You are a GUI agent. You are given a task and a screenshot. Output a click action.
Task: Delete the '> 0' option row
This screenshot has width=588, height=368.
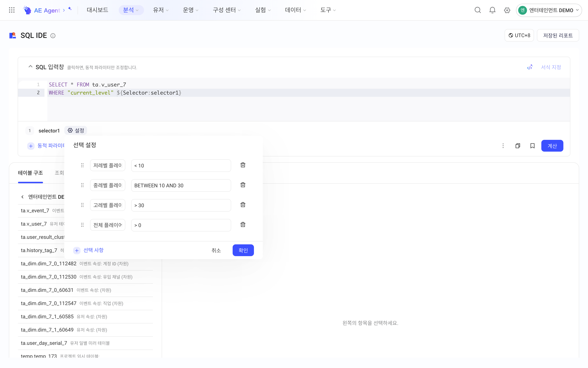pos(243,225)
